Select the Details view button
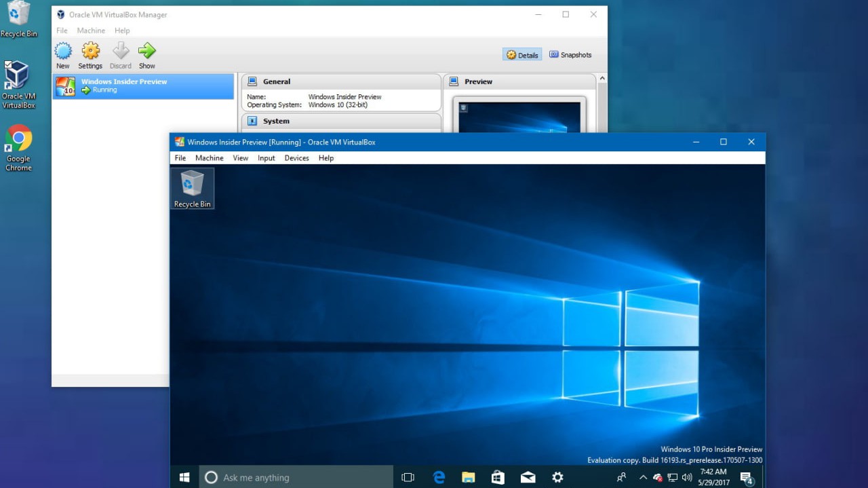 [x=522, y=55]
